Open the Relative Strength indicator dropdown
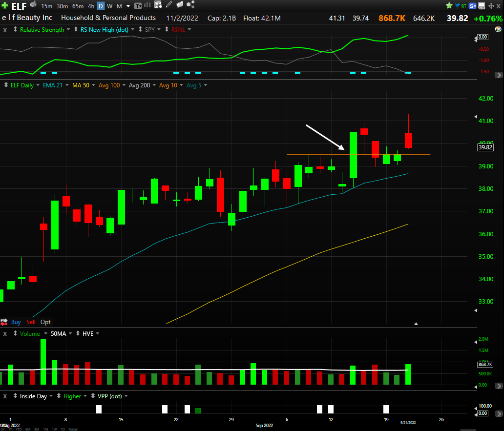The height and width of the screenshot is (431, 504). (68, 30)
